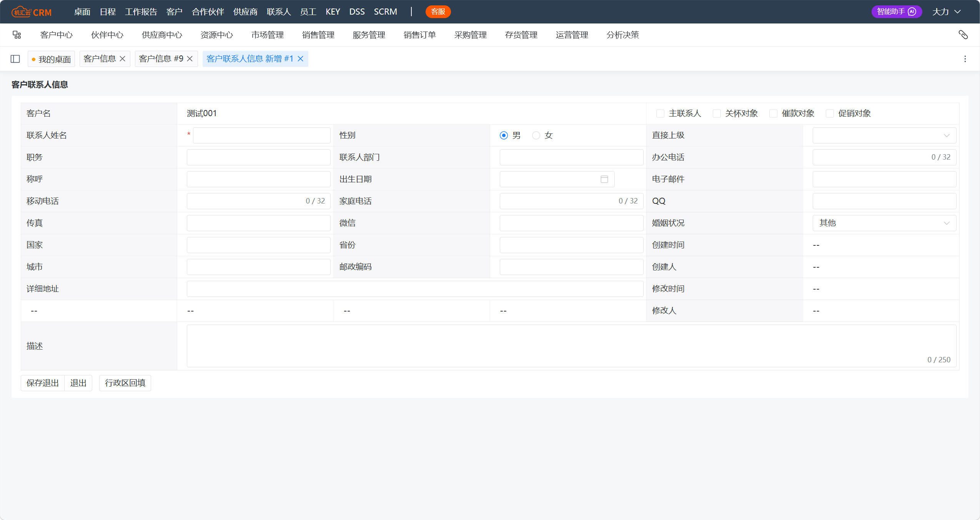Select the 女 gender radio button
Image resolution: width=980 pixels, height=520 pixels.
coord(536,135)
